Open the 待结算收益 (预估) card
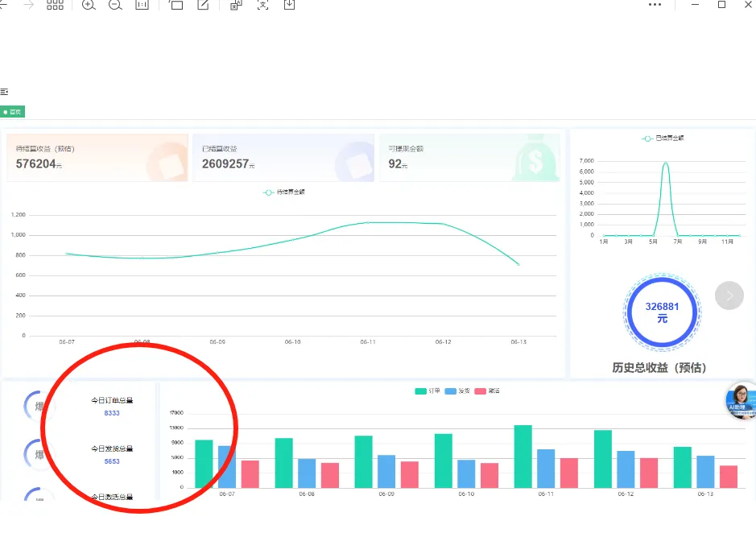Image resolution: width=756 pixels, height=558 pixels. pyautogui.click(x=96, y=157)
